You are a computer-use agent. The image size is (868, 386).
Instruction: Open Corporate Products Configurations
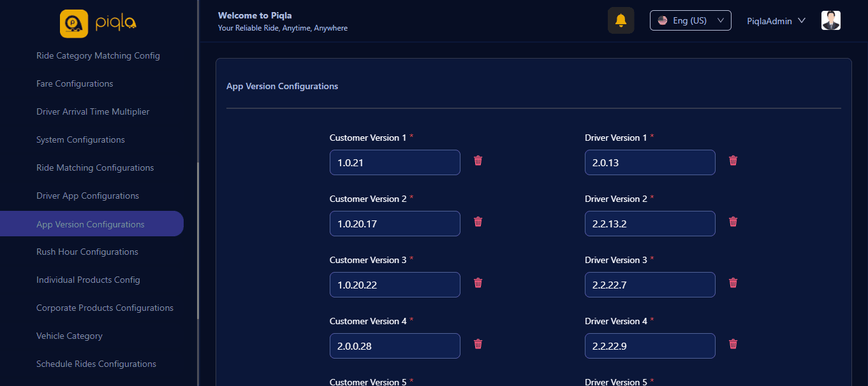pos(105,308)
